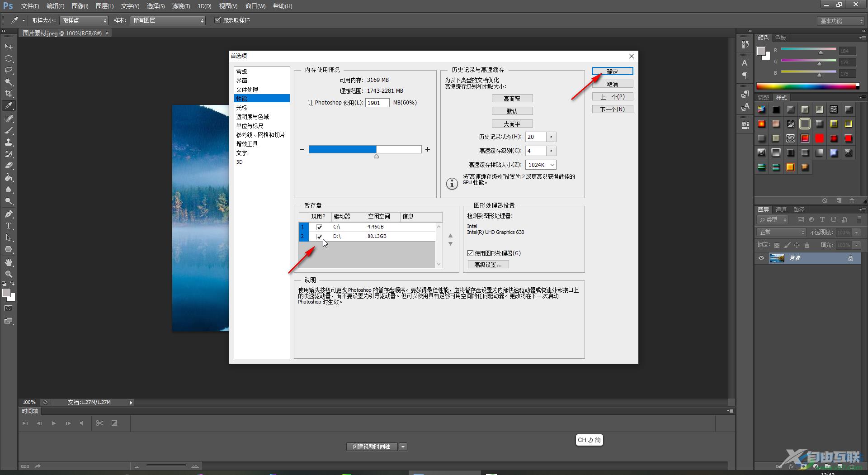The height and width of the screenshot is (475, 868).
Task: Click the Cancel button in Preferences
Action: click(613, 84)
